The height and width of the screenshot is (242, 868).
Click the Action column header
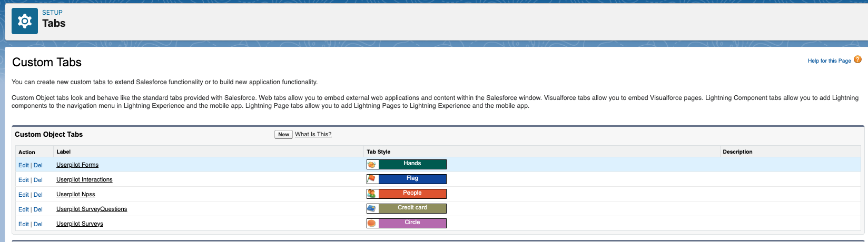[27, 152]
